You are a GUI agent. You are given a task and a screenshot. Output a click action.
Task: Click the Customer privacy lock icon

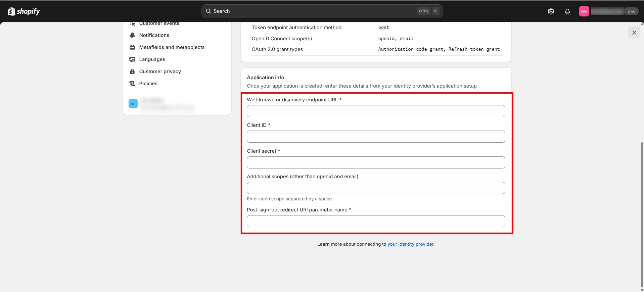point(132,71)
